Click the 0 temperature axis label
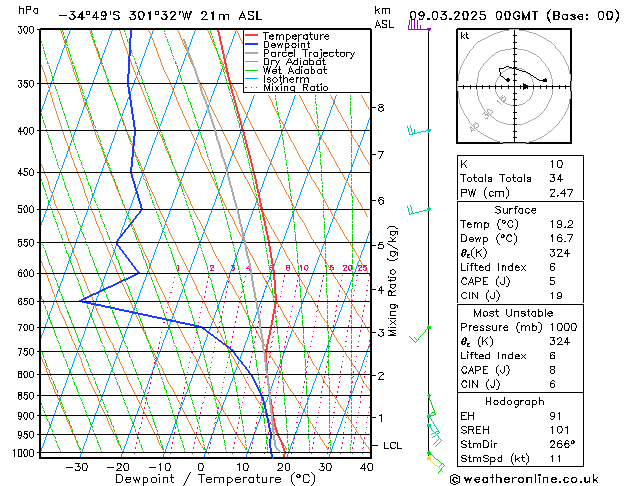Screen dimensions: 629x486 (201, 468)
